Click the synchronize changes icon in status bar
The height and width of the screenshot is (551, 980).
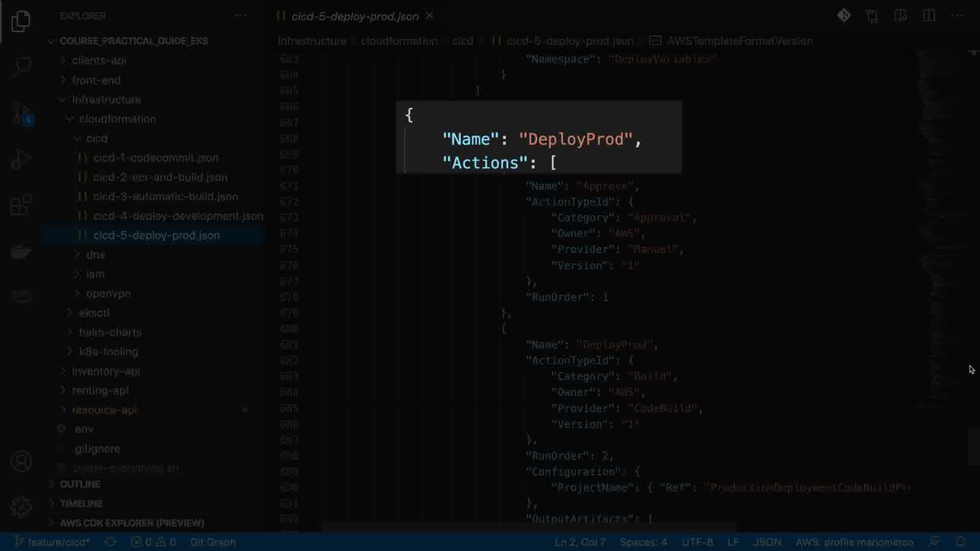[110, 542]
